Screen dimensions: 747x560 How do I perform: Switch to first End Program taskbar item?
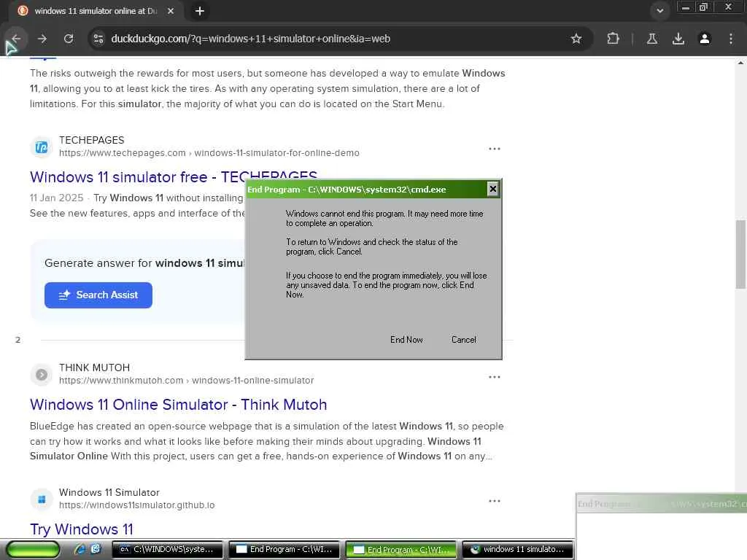pos(285,550)
